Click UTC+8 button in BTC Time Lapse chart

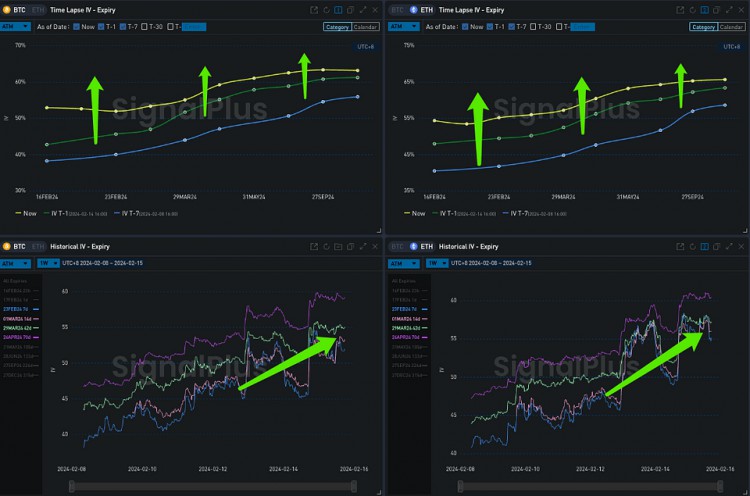coord(365,47)
